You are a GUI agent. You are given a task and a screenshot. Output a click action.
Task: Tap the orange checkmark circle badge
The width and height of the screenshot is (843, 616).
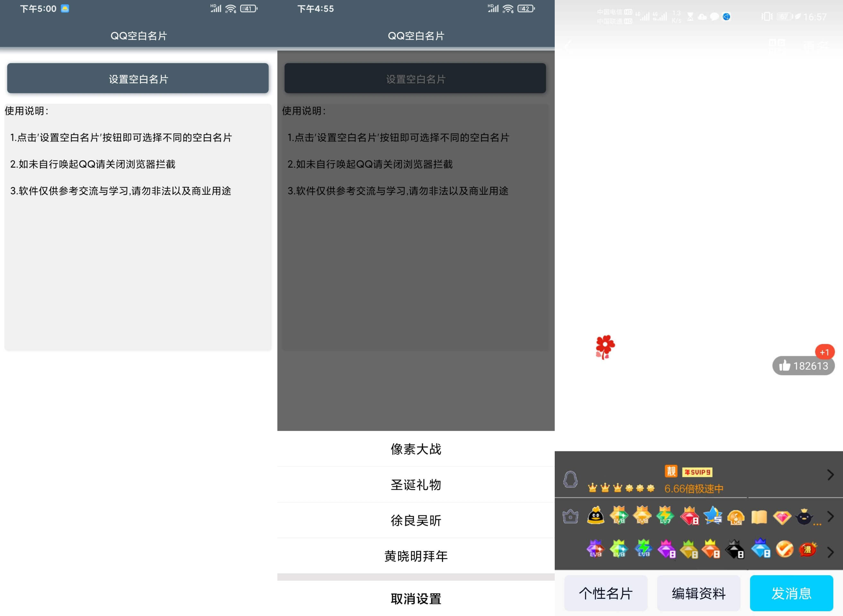(784, 550)
